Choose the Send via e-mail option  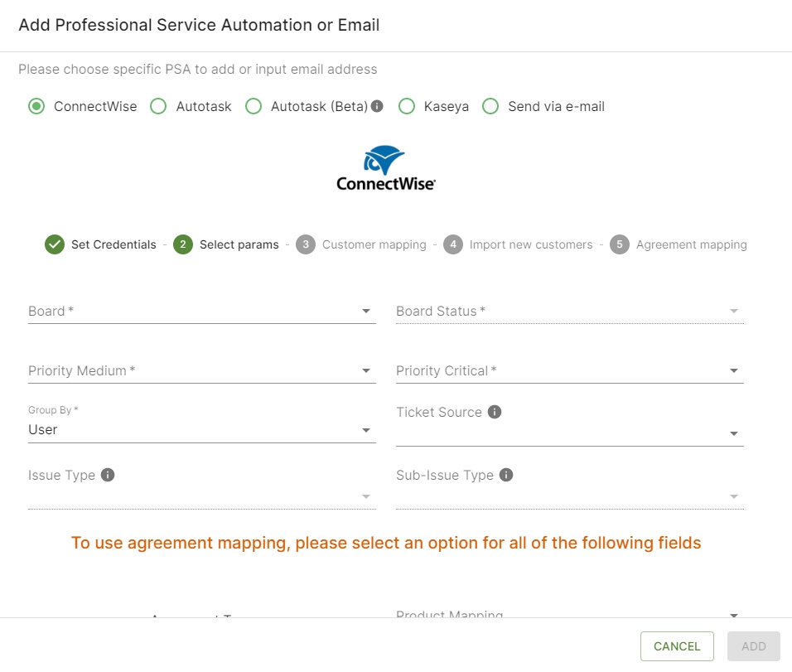point(490,106)
